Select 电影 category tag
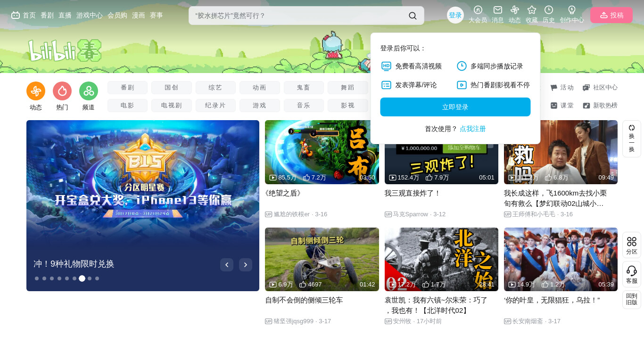The image size is (644, 343). pos(127,106)
